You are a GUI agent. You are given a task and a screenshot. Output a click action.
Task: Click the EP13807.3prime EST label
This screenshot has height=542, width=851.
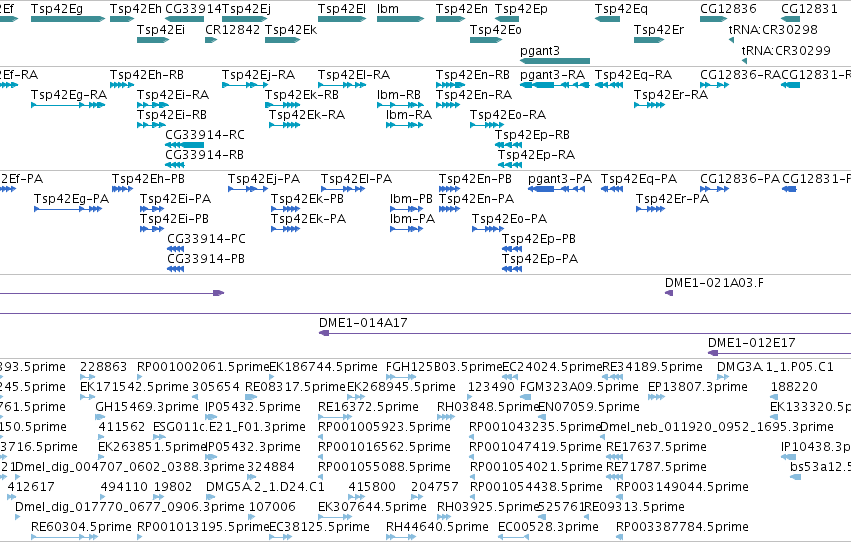(x=698, y=387)
